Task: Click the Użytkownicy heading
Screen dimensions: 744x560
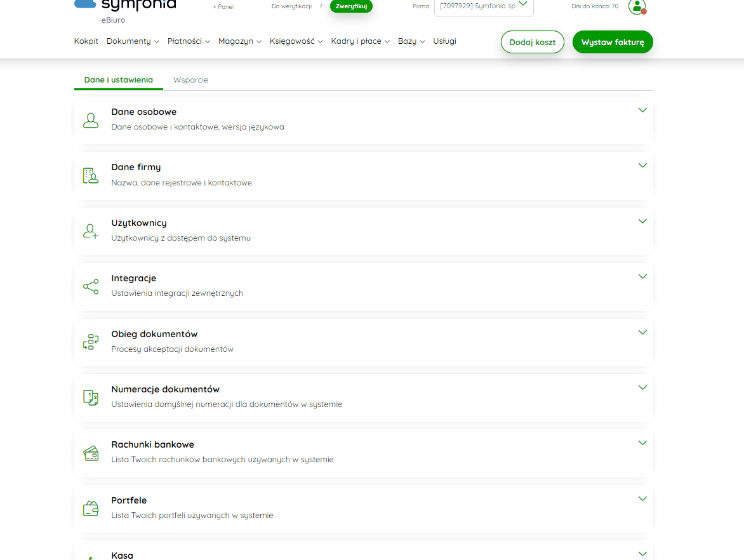Action: click(x=139, y=223)
